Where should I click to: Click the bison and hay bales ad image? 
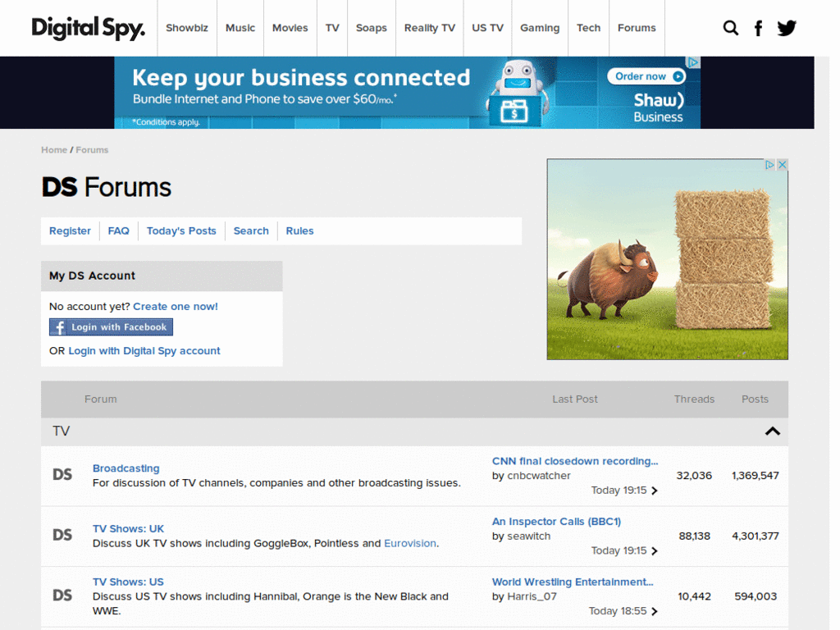coord(668,259)
